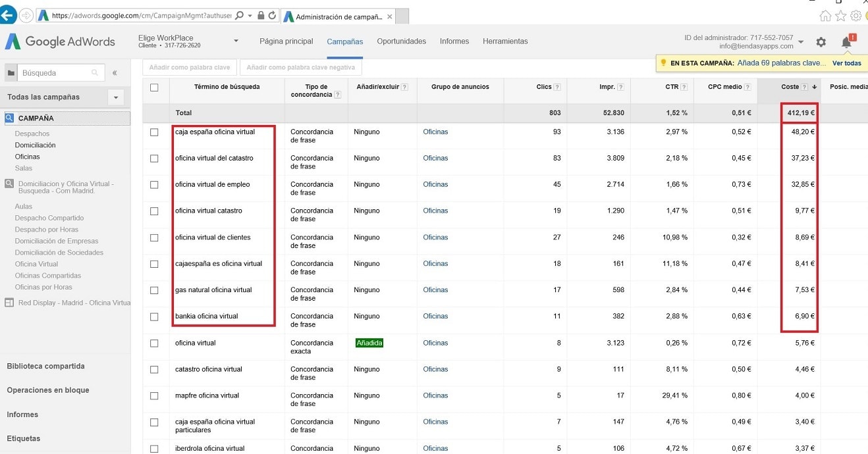Select the Red Display - Madrid campaign icon
Viewport: 868px width, 454px height.
click(x=9, y=303)
